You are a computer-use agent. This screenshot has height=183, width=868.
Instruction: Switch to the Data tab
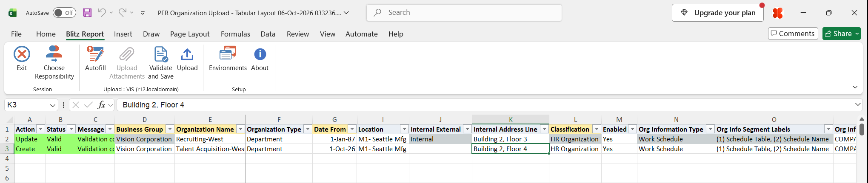click(268, 34)
